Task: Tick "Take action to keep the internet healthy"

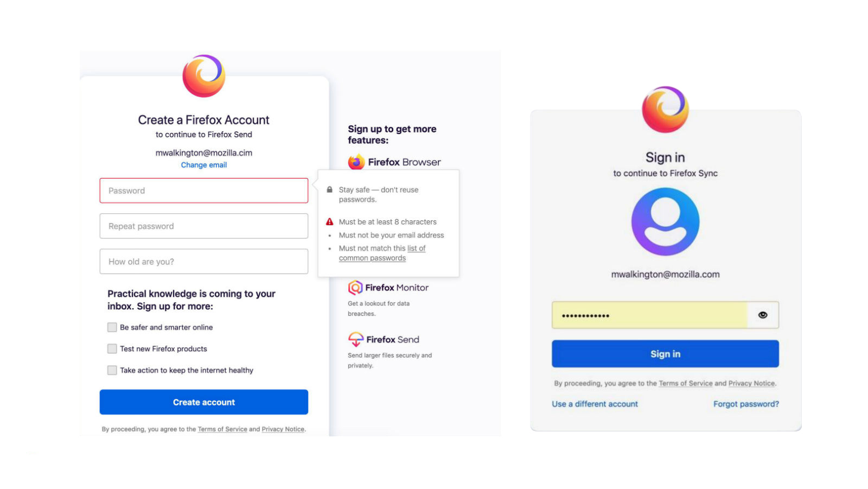Action: (112, 370)
